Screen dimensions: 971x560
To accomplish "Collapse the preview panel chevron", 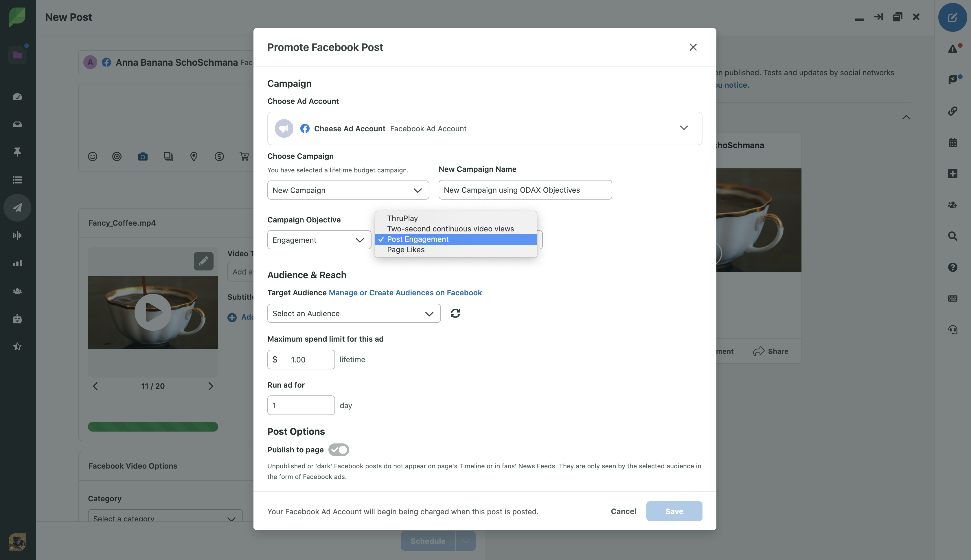I will pos(906,117).
